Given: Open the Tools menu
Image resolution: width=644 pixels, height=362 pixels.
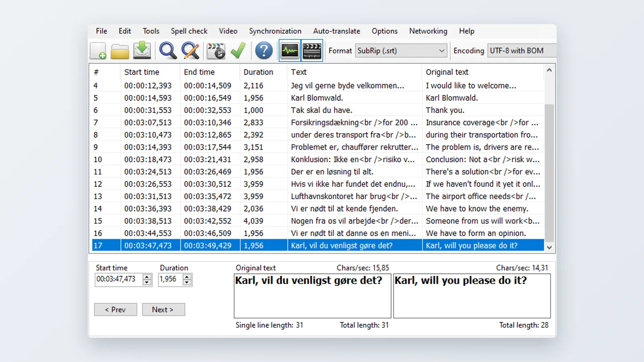Looking at the screenshot, I should coord(151,31).
